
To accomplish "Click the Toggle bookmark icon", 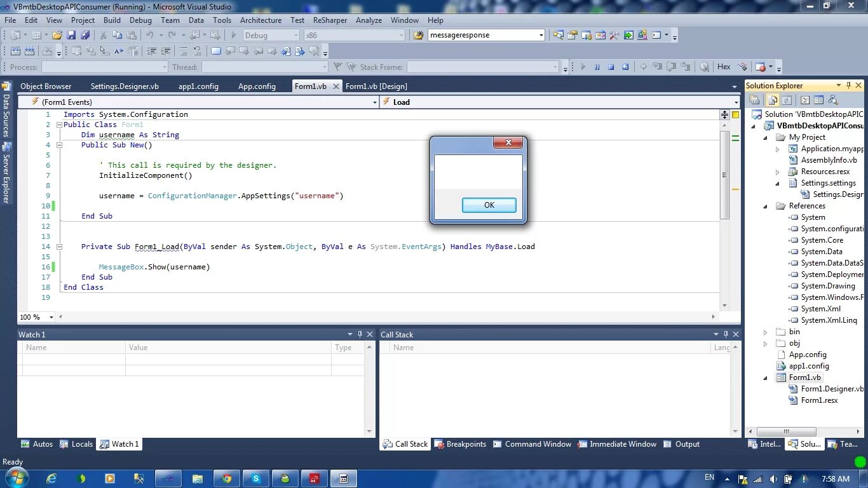I will (x=216, y=51).
